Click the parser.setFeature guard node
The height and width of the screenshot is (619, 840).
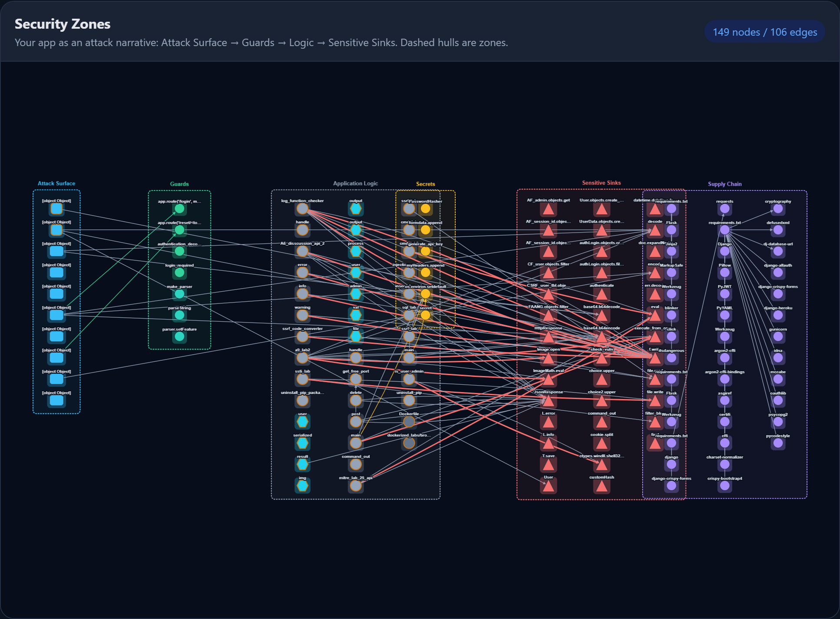(180, 337)
